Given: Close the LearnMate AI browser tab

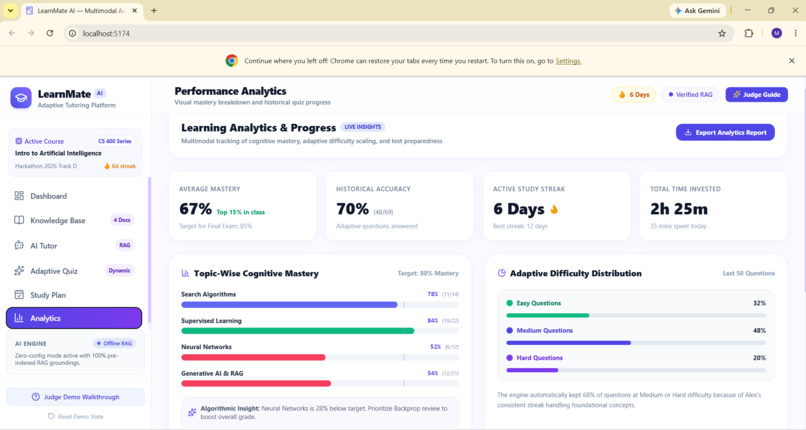Looking at the screenshot, I should click(x=135, y=10).
